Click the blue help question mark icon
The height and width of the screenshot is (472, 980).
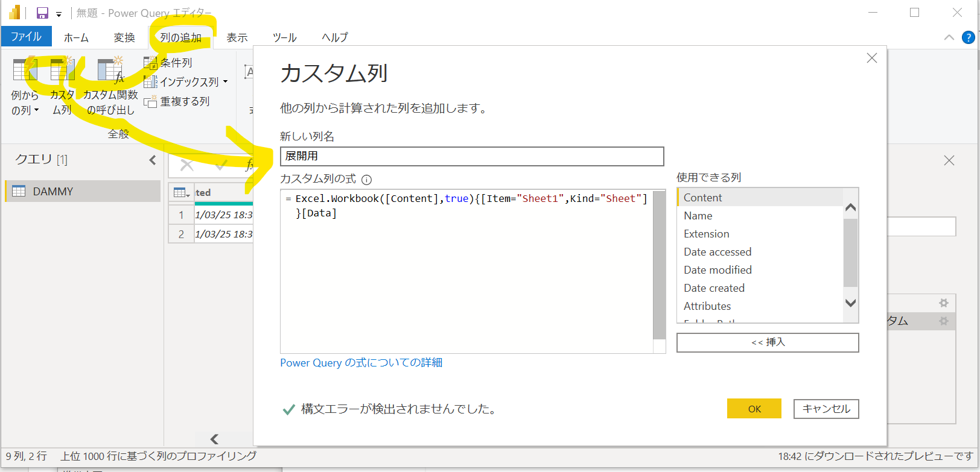click(x=968, y=37)
